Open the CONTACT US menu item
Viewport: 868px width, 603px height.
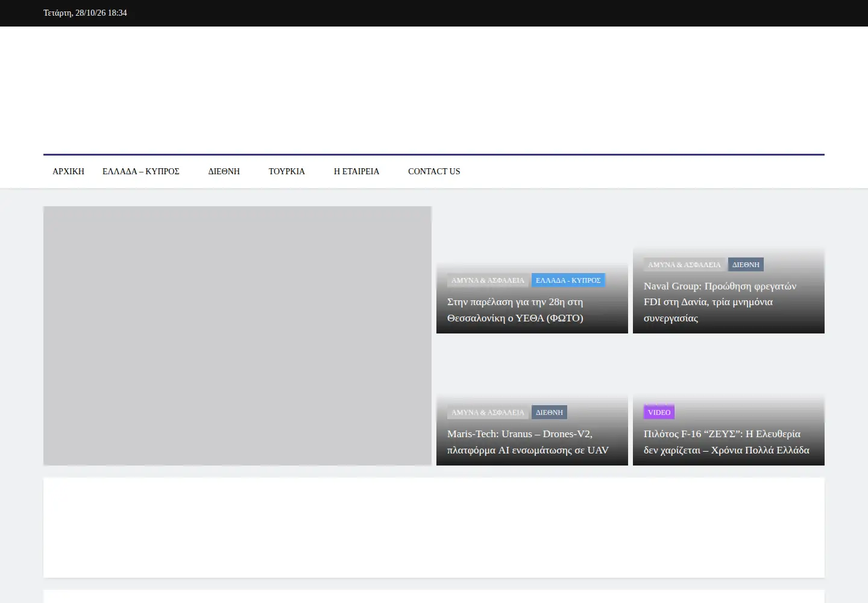[x=434, y=171]
